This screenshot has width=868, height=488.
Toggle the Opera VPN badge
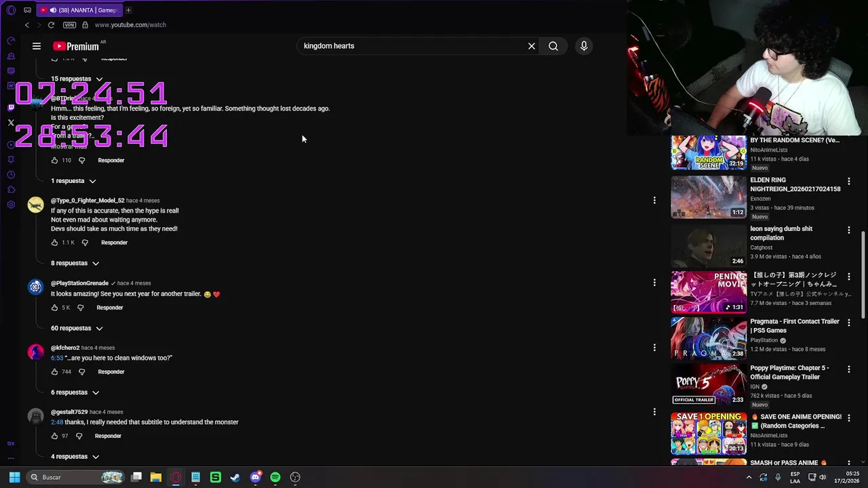click(x=69, y=25)
